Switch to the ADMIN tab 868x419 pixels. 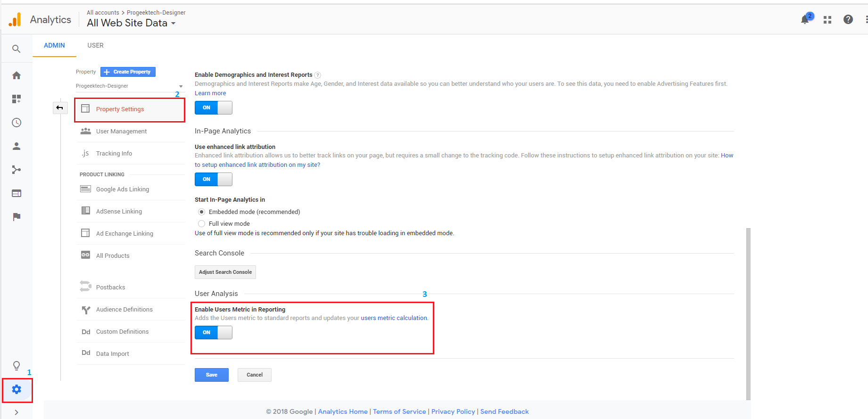54,45
